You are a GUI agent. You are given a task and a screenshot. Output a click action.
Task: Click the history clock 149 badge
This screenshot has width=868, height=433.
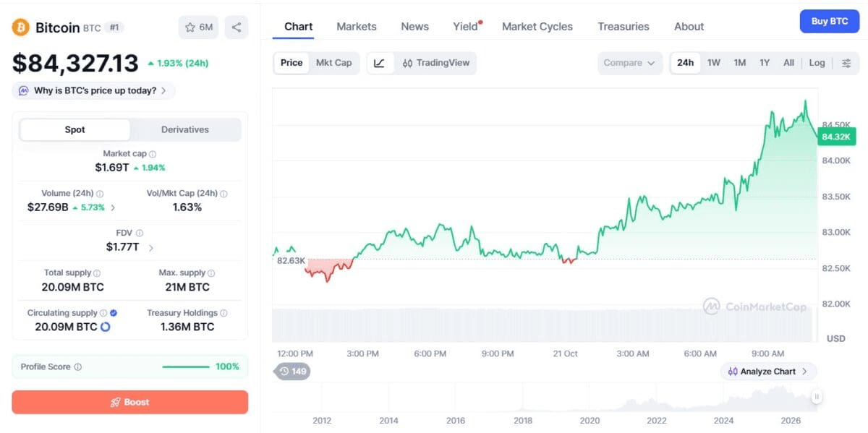292,372
